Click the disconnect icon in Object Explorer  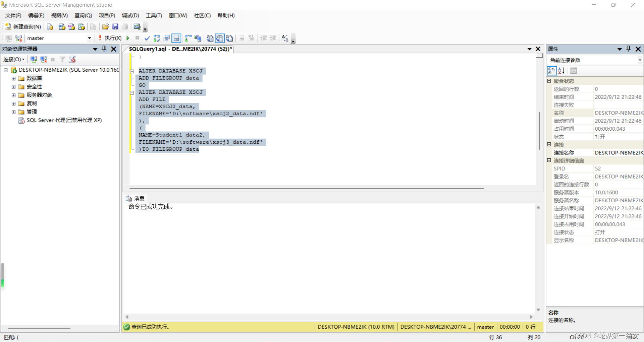click(43, 59)
